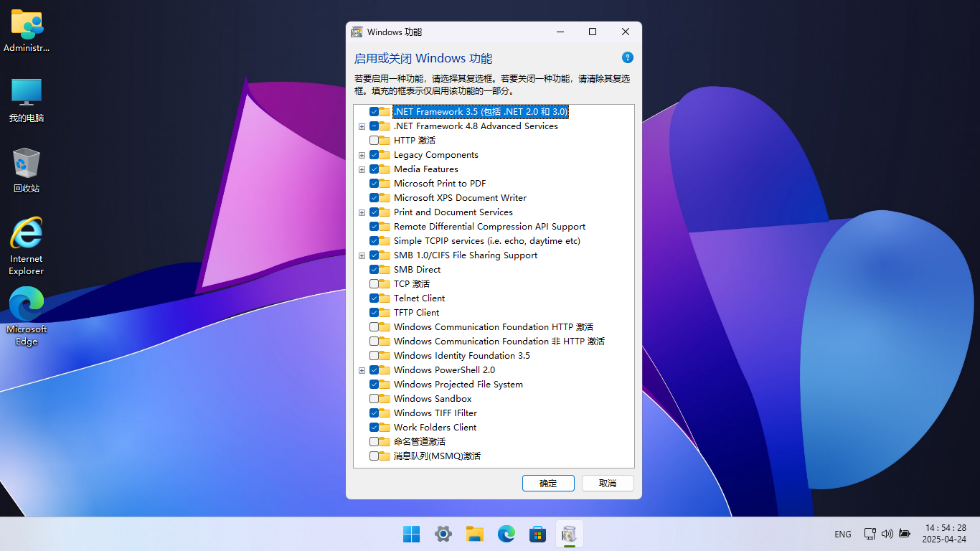Uncheck .NET Framework 3.5 checkbox

click(374, 112)
